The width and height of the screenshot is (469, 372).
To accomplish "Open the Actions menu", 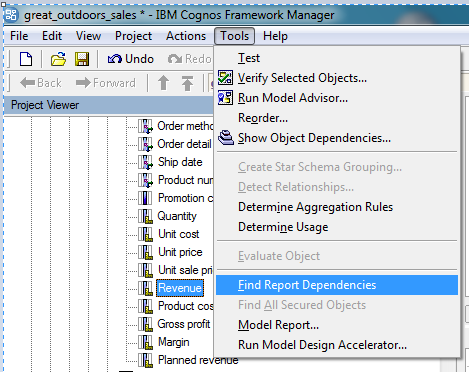I will point(186,36).
